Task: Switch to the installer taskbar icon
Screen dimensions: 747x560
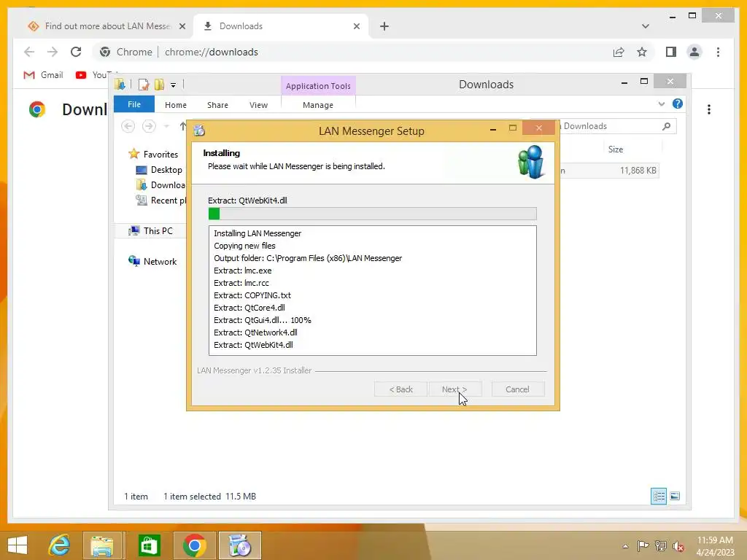Action: tap(239, 545)
